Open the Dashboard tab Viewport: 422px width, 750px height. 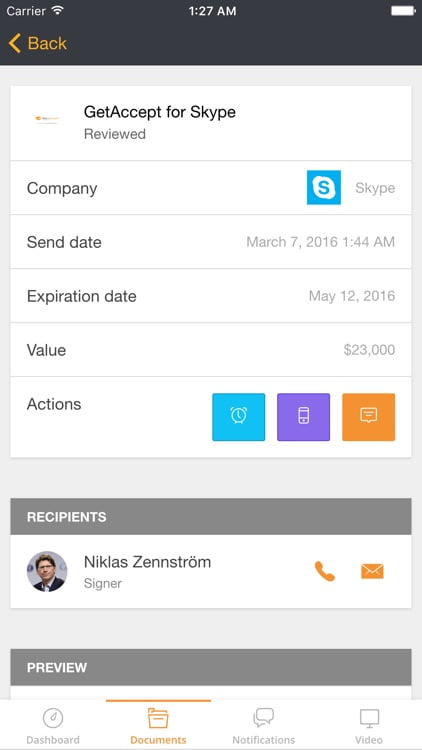(x=53, y=726)
